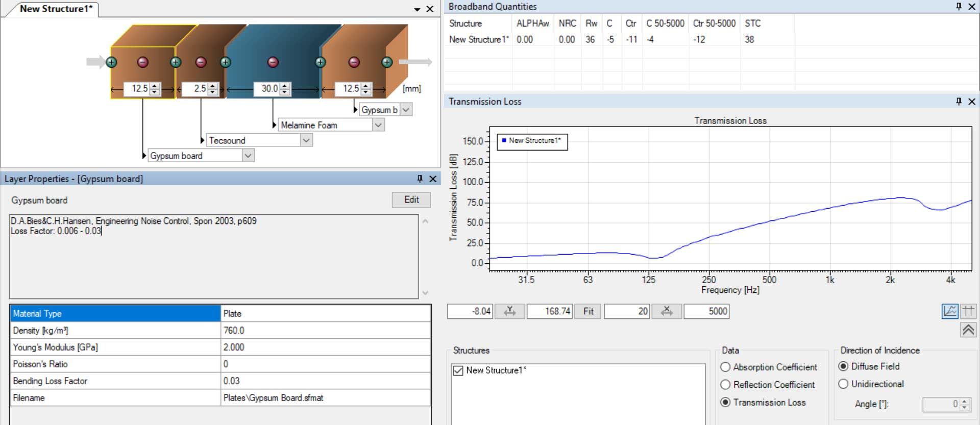Insert layer between Melamine Foam and last Gypsum

pos(321,62)
